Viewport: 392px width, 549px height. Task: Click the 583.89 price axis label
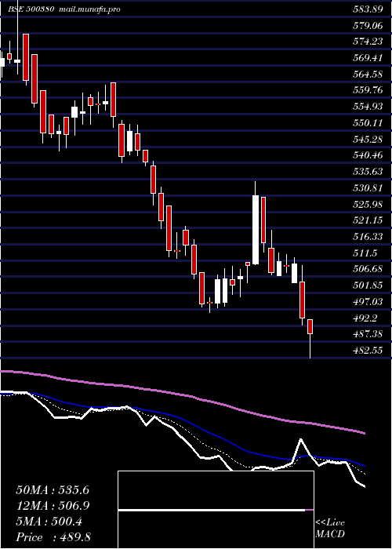tap(367, 9)
